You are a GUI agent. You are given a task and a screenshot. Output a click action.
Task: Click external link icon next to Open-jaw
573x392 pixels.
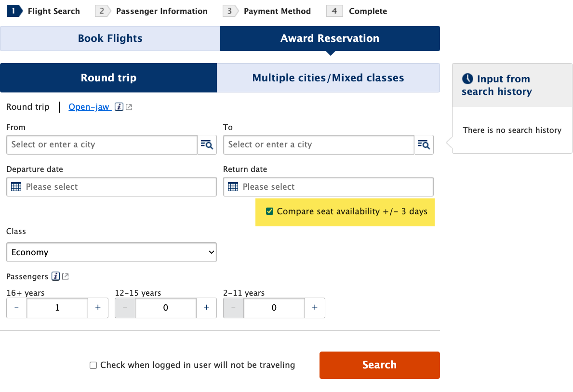click(x=129, y=107)
